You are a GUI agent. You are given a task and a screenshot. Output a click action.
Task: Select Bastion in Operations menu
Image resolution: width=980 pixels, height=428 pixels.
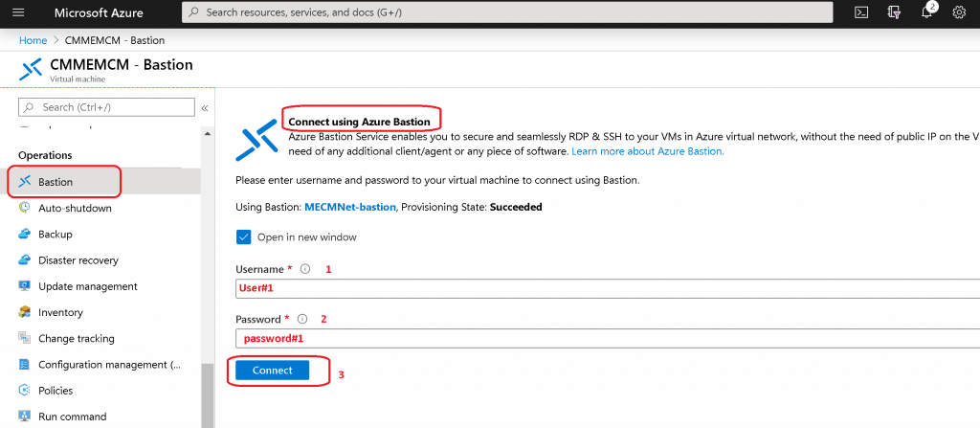pos(100,182)
